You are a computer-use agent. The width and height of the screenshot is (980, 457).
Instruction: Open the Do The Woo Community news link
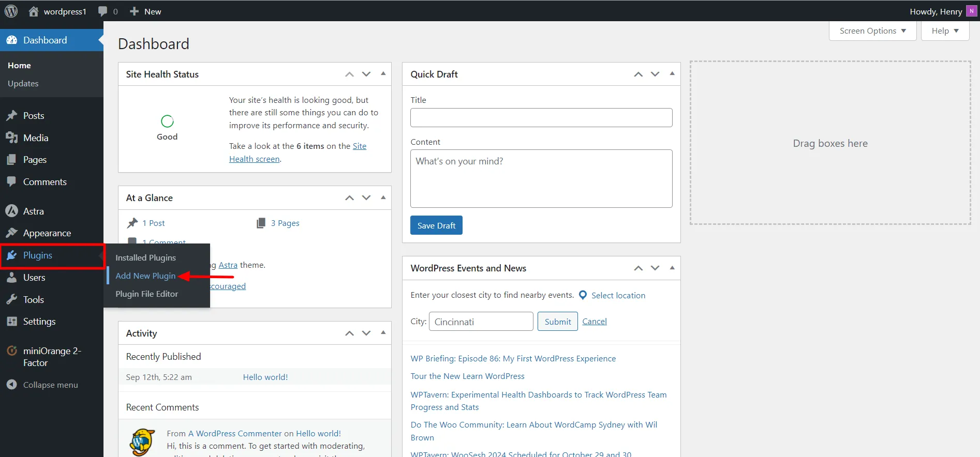[x=534, y=431]
